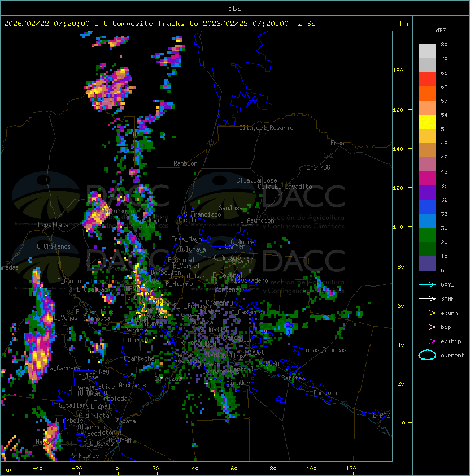
Task: Click the 'Encon' map label
Action: click(339, 143)
